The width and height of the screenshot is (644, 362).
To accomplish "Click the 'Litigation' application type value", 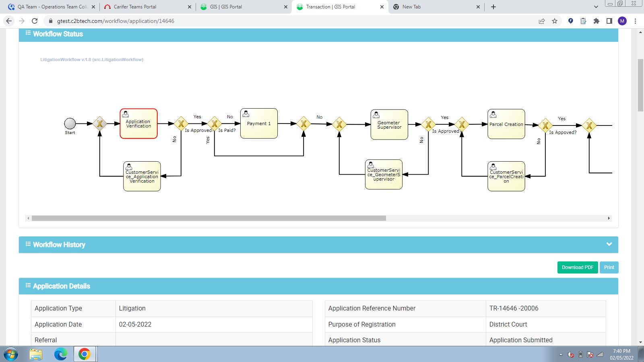I will (132, 309).
